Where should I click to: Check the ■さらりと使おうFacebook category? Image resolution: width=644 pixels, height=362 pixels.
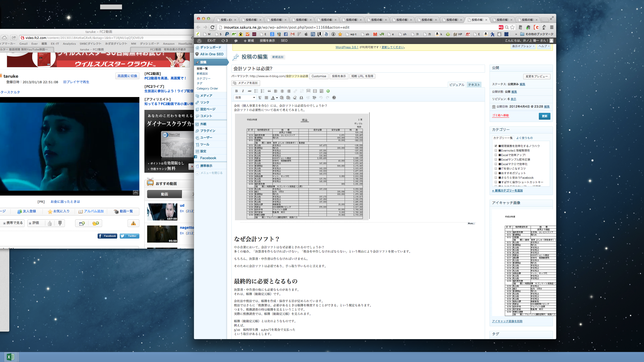coord(496,177)
